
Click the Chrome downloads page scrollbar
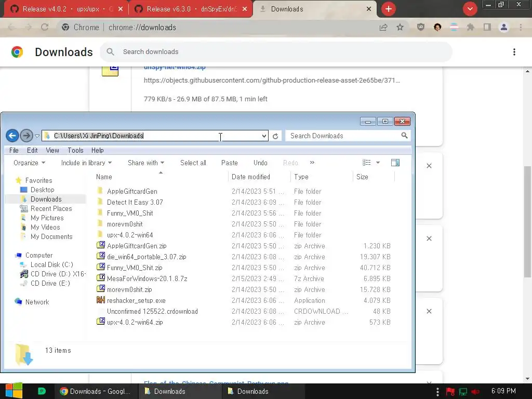coord(527,221)
